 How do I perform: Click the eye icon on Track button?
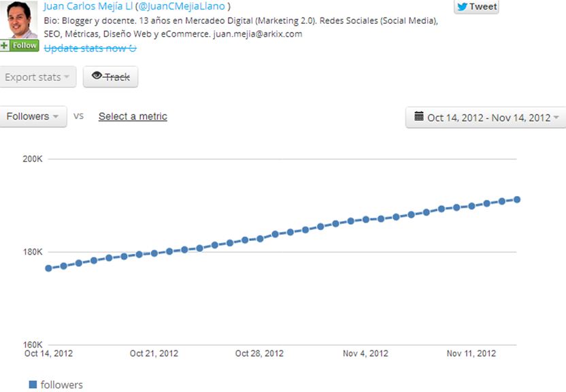coord(97,76)
